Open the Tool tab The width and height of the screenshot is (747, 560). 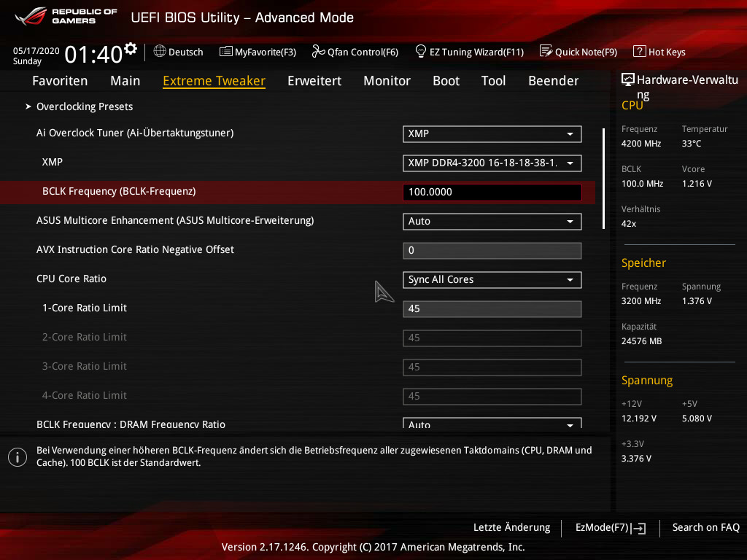pyautogui.click(x=494, y=80)
